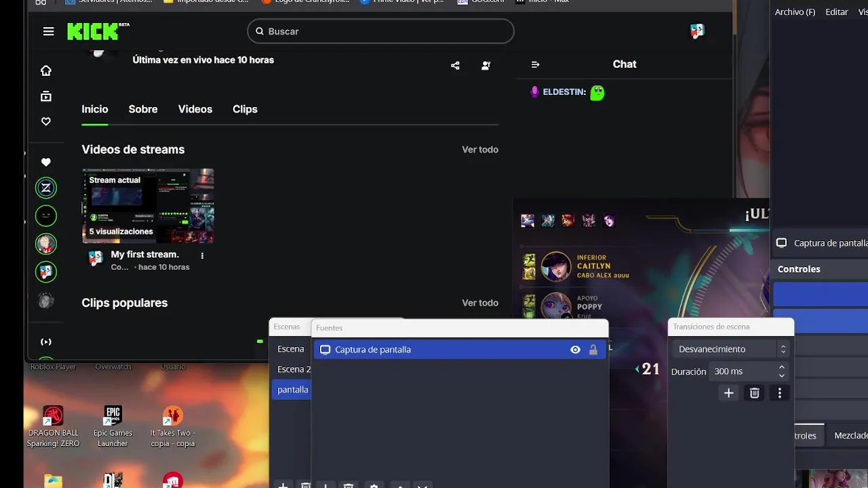This screenshot has width=868, height=488.
Task: Select the pantalla scene
Action: click(291, 390)
